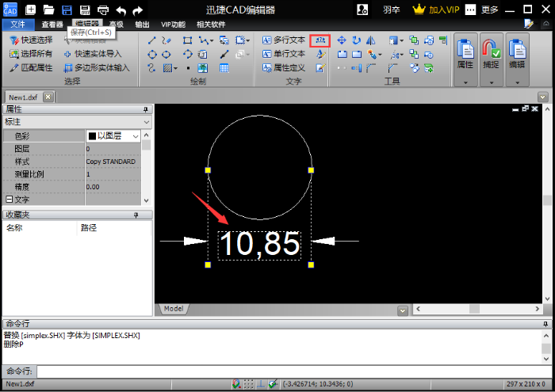The height and width of the screenshot is (392, 555).
Task: Pin the 收藏夹 panel
Action: click(136, 215)
